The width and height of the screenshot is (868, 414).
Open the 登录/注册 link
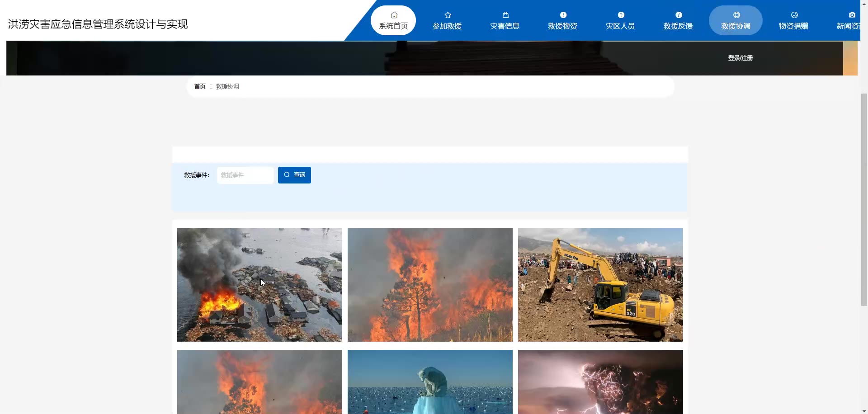coord(741,58)
